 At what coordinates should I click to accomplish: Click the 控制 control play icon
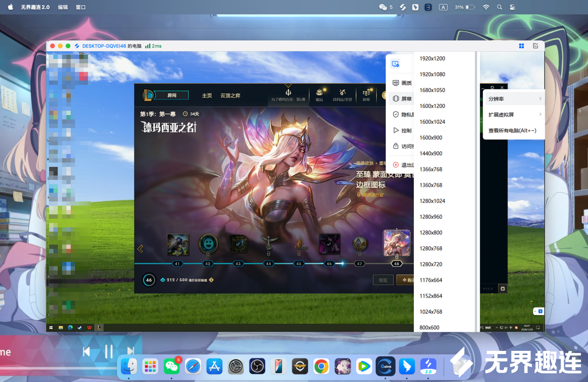402,130
